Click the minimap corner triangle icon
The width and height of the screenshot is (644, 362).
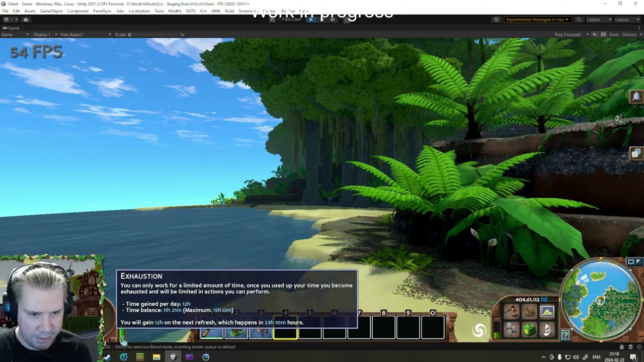[638, 261]
